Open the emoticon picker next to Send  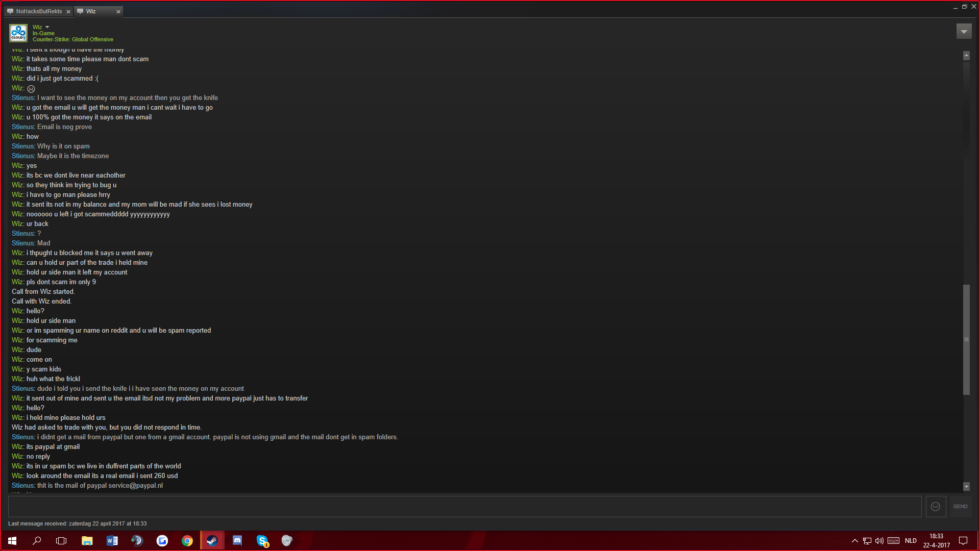pyautogui.click(x=936, y=507)
